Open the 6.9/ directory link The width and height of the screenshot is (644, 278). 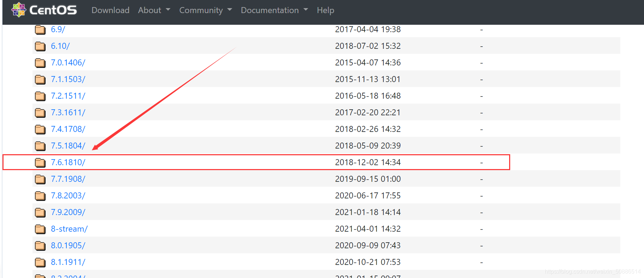tap(58, 29)
